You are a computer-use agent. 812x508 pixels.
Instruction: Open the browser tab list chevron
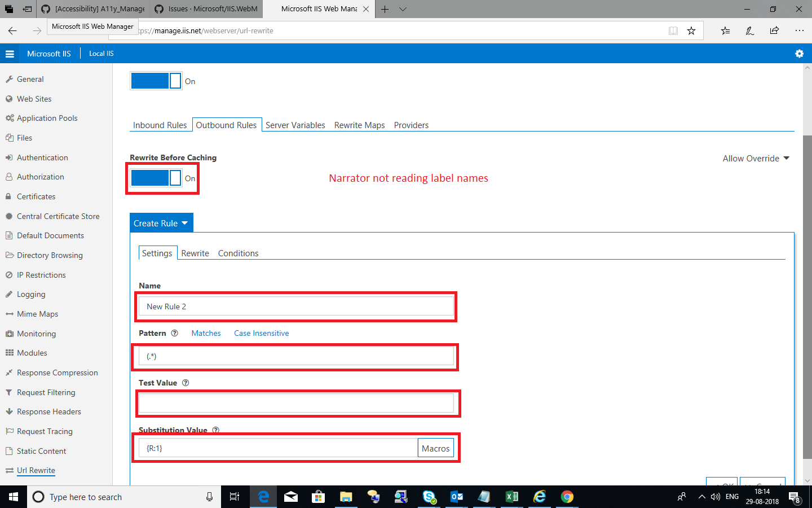(402, 9)
